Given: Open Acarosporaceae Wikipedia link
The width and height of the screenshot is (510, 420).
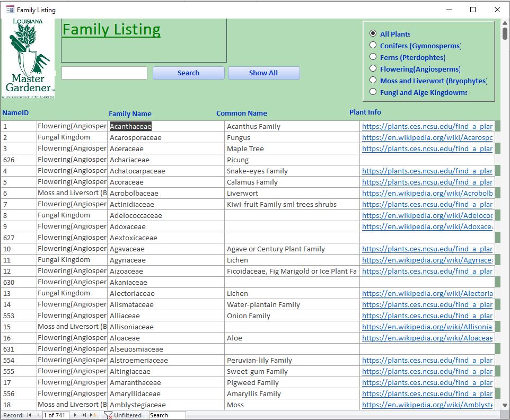Looking at the screenshot, I should [427, 137].
